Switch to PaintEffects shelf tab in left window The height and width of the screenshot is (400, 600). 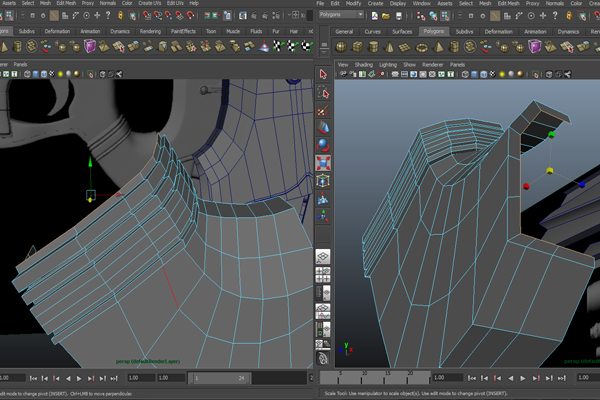click(183, 31)
